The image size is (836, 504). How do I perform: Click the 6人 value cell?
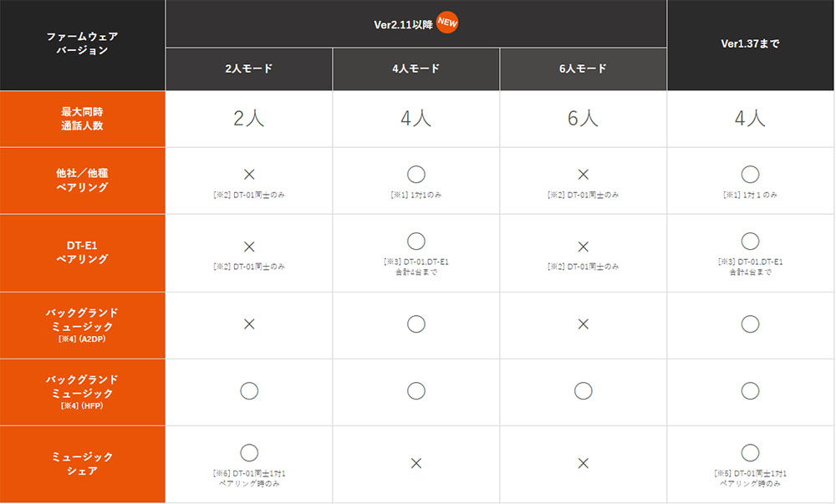pos(584,119)
